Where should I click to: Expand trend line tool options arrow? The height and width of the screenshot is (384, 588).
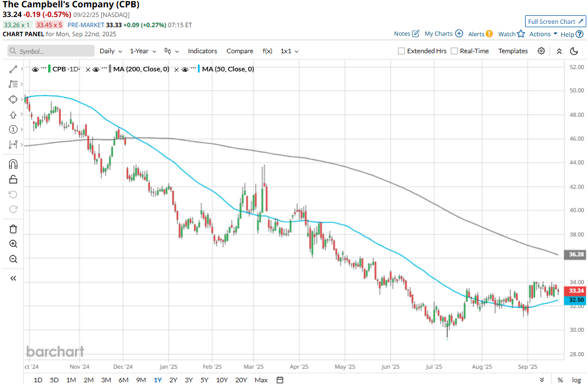[22, 69]
